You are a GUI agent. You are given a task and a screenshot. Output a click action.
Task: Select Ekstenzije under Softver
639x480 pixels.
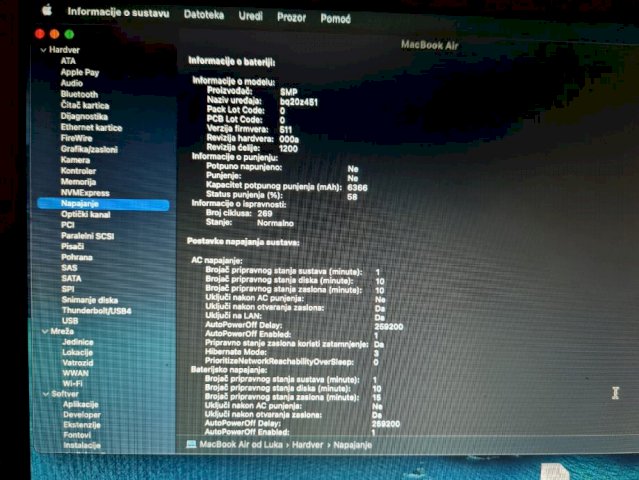(82, 425)
